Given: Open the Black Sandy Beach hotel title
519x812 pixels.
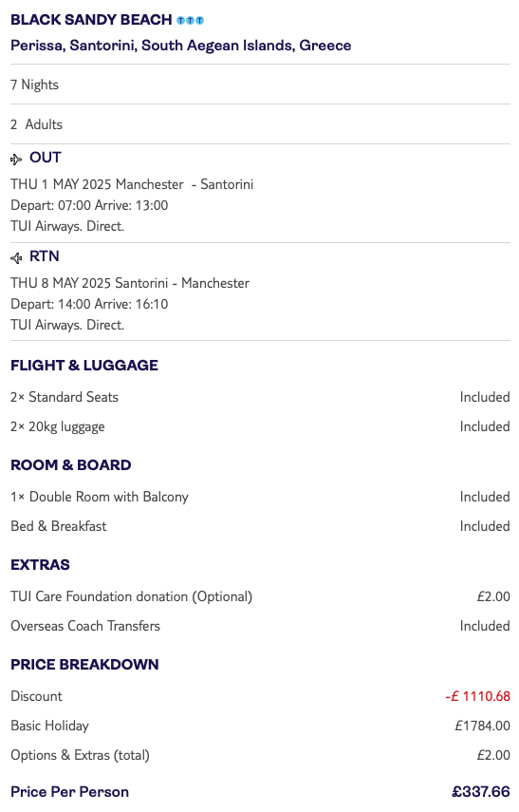Looking at the screenshot, I should [91, 20].
